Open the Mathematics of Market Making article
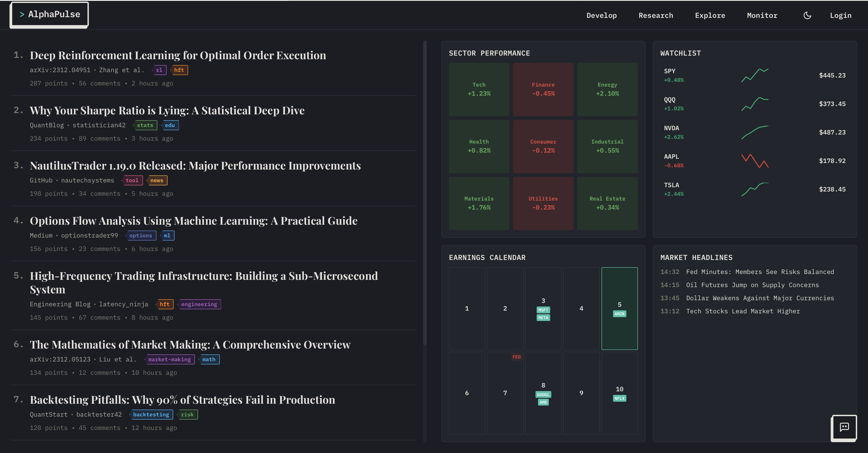This screenshot has height=453, width=868. 190,344
